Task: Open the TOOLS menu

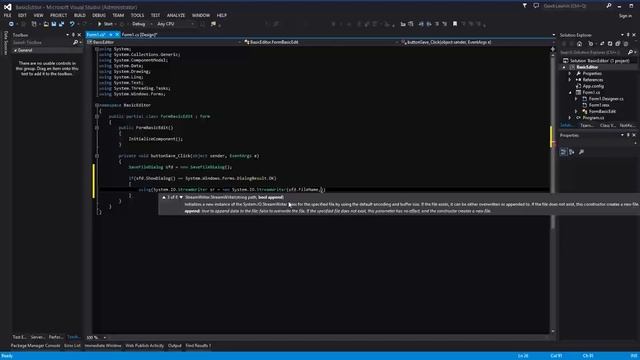Action: tap(137, 15)
